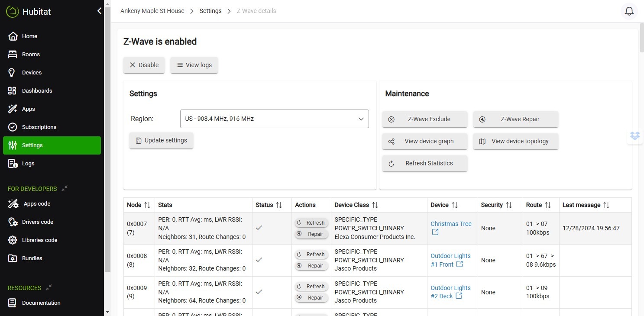Open the Region dropdown
The image size is (644, 316).
pyautogui.click(x=274, y=119)
